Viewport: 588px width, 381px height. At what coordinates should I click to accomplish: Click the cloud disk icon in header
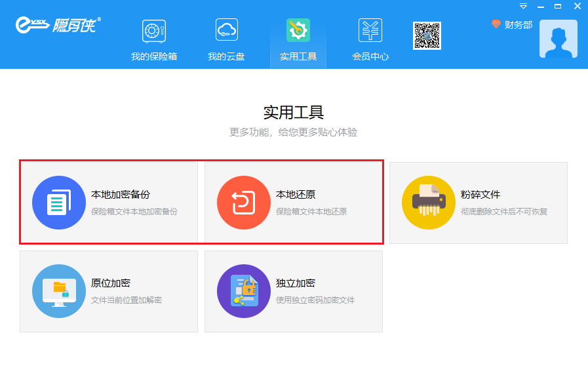(227, 30)
